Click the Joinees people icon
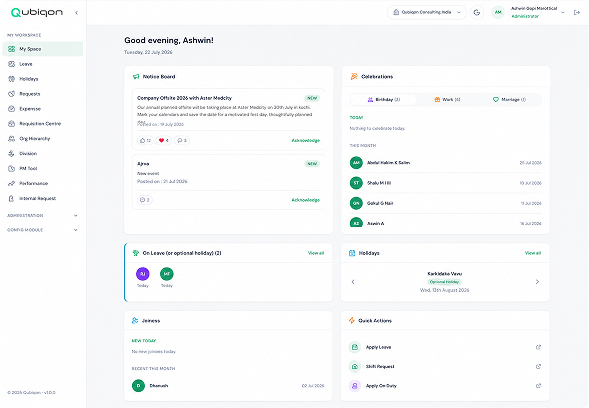This screenshot has height=408, width=589. pyautogui.click(x=135, y=320)
